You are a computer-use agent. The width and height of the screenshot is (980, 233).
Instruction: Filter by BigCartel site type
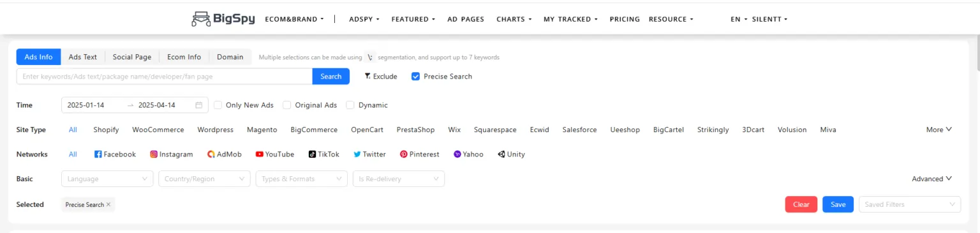pyautogui.click(x=669, y=130)
